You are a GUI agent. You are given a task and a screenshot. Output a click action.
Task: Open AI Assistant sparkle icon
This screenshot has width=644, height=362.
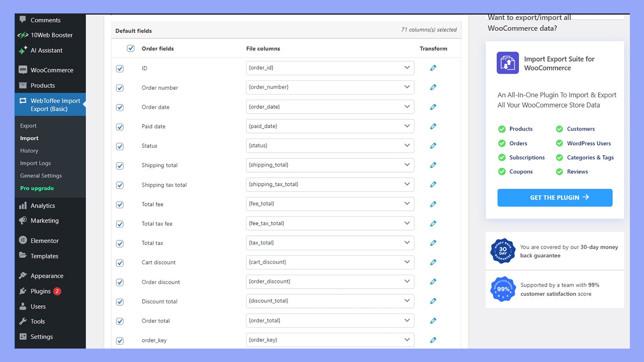pos(23,50)
